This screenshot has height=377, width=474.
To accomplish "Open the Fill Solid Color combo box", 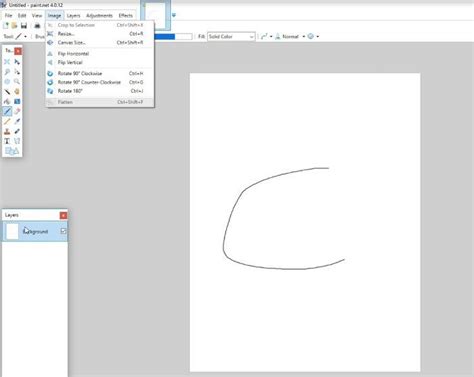I will coord(231,36).
